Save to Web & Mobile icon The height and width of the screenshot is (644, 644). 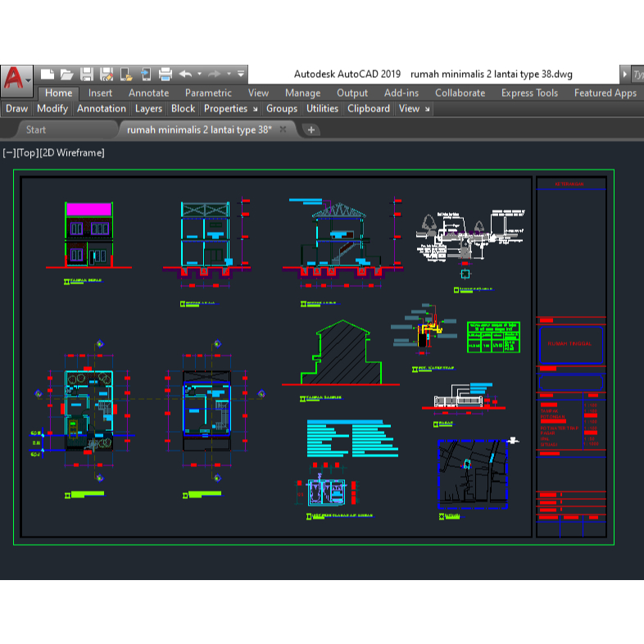click(x=146, y=75)
